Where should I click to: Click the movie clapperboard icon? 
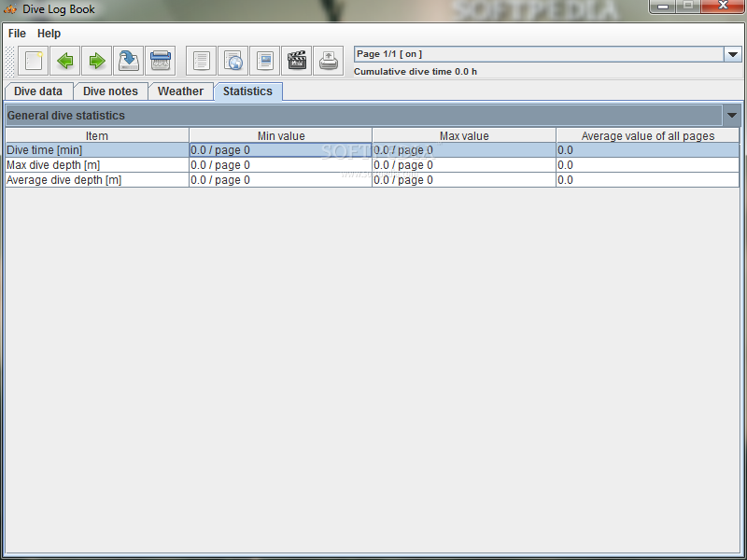point(297,61)
